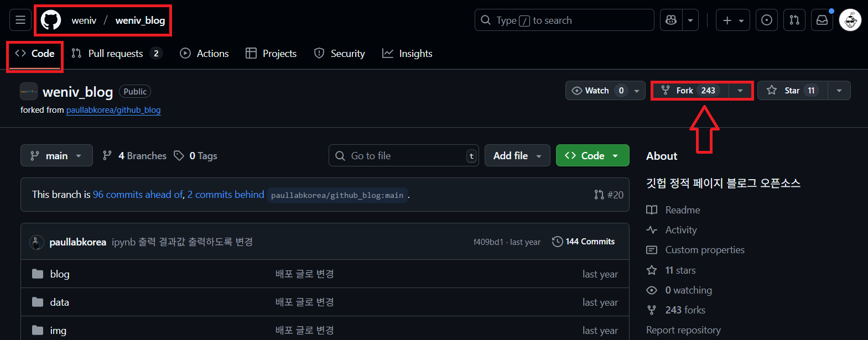Viewport: 868px width, 340px height.
Task: Click the img folder icon
Action: (38, 331)
